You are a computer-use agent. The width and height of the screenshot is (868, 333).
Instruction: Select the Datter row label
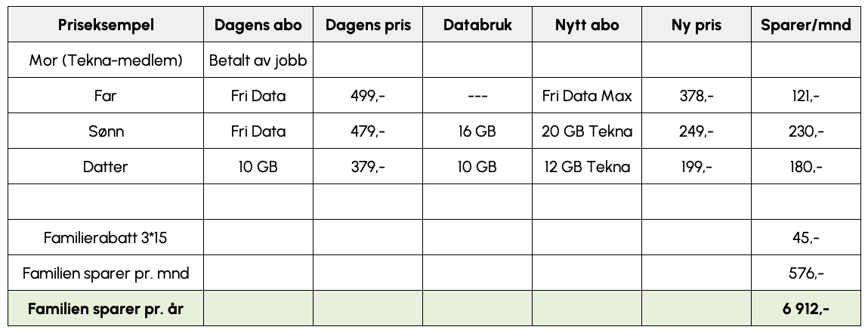[106, 167]
